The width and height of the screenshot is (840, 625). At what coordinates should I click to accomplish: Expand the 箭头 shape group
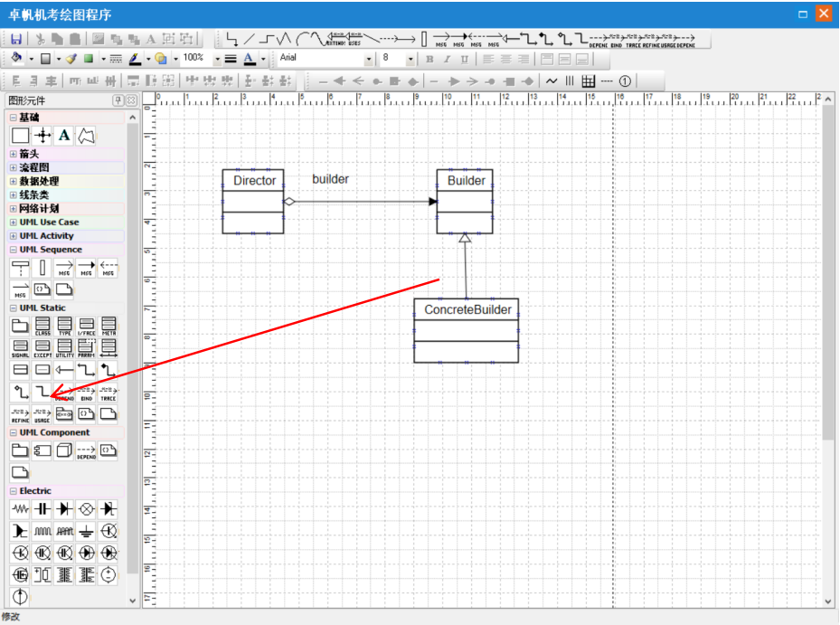coord(14,154)
